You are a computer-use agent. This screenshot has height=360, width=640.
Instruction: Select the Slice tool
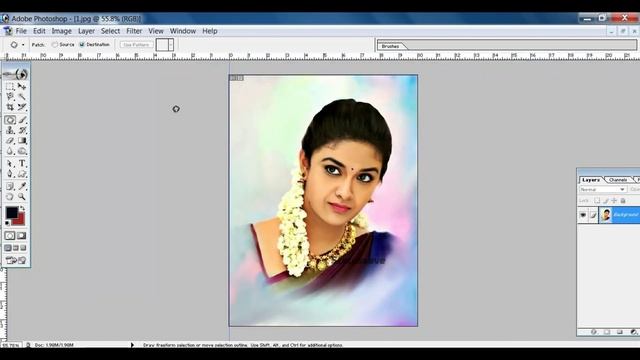[22, 107]
